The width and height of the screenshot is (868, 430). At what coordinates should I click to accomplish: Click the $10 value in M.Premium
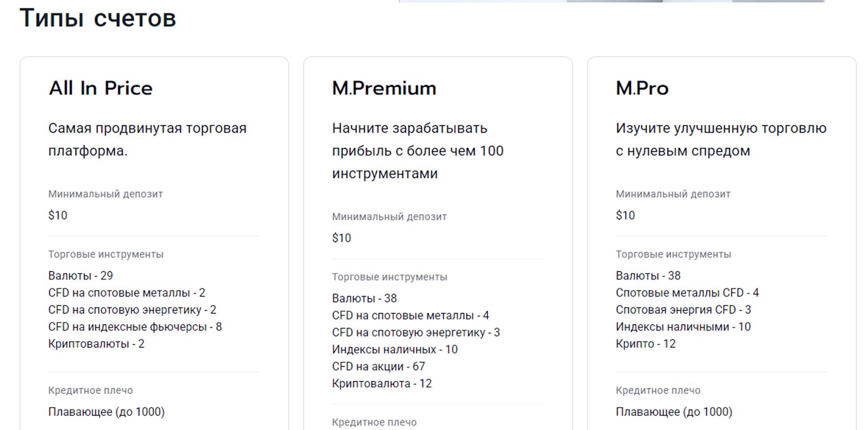point(342,238)
